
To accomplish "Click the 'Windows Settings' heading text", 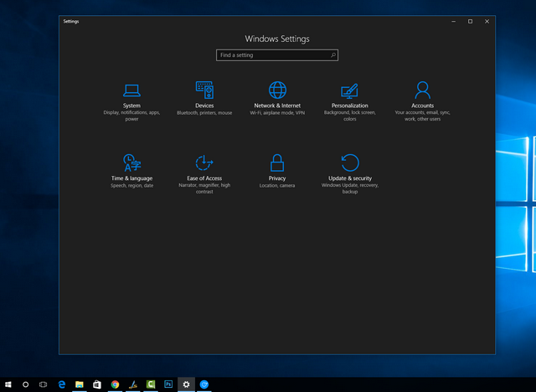I will point(277,39).
